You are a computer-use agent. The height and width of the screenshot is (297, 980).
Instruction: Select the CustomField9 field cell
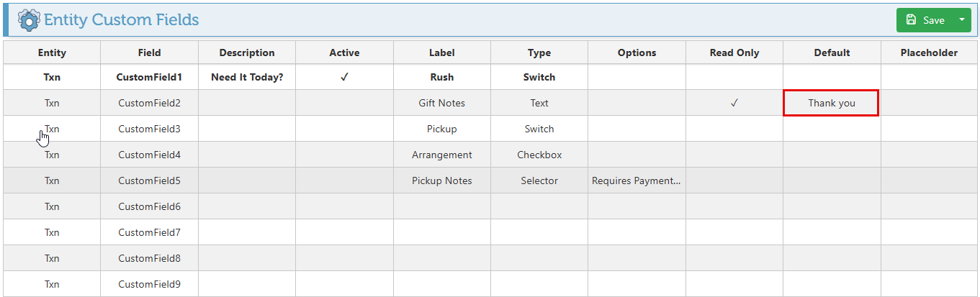point(149,284)
